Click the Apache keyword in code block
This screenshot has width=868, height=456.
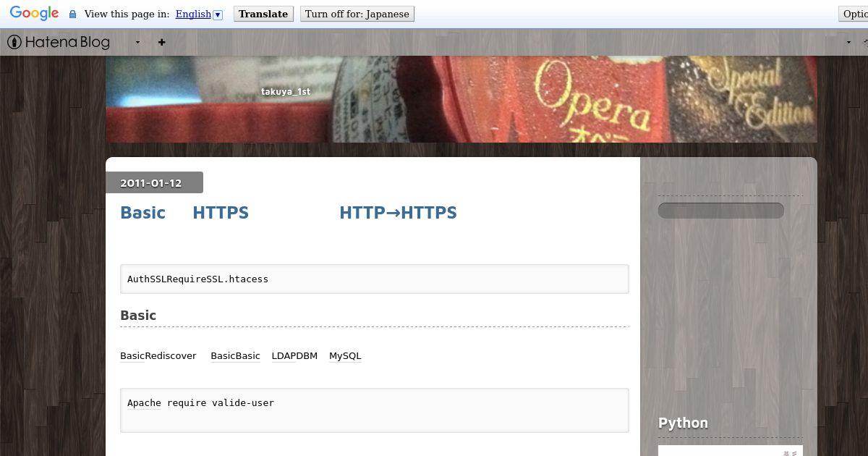coord(144,402)
